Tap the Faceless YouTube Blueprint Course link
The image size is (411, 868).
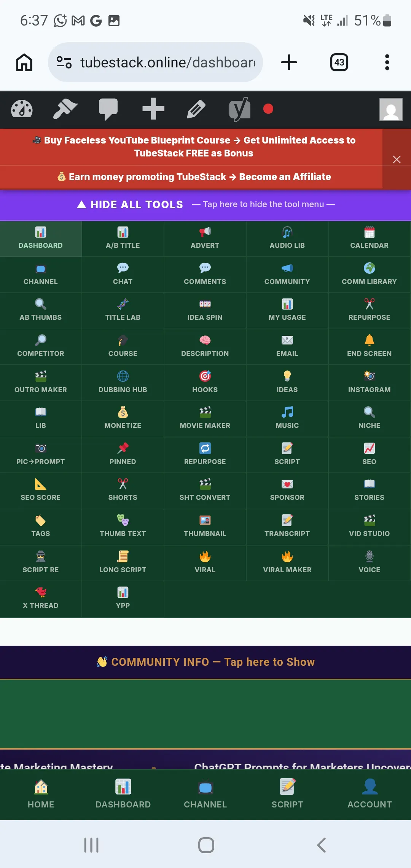[x=194, y=147]
